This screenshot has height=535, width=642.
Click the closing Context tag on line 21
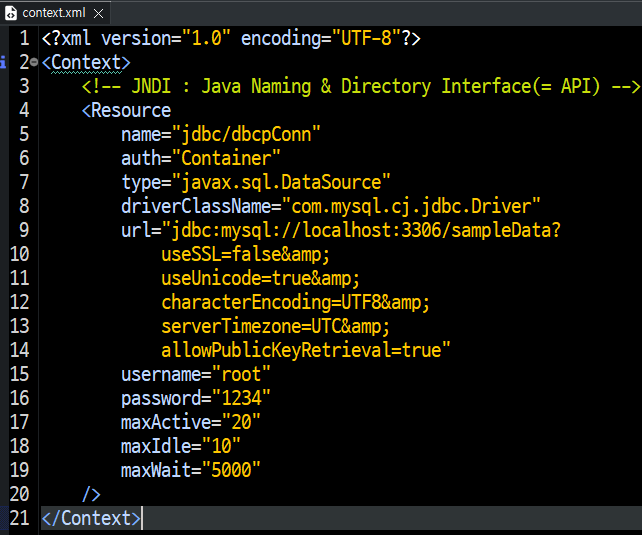91,518
